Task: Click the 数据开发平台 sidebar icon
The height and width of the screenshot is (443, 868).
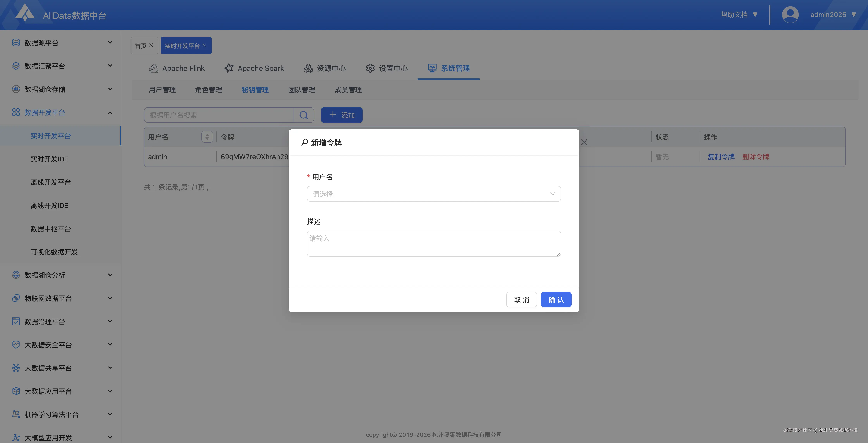Action: pyautogui.click(x=16, y=112)
